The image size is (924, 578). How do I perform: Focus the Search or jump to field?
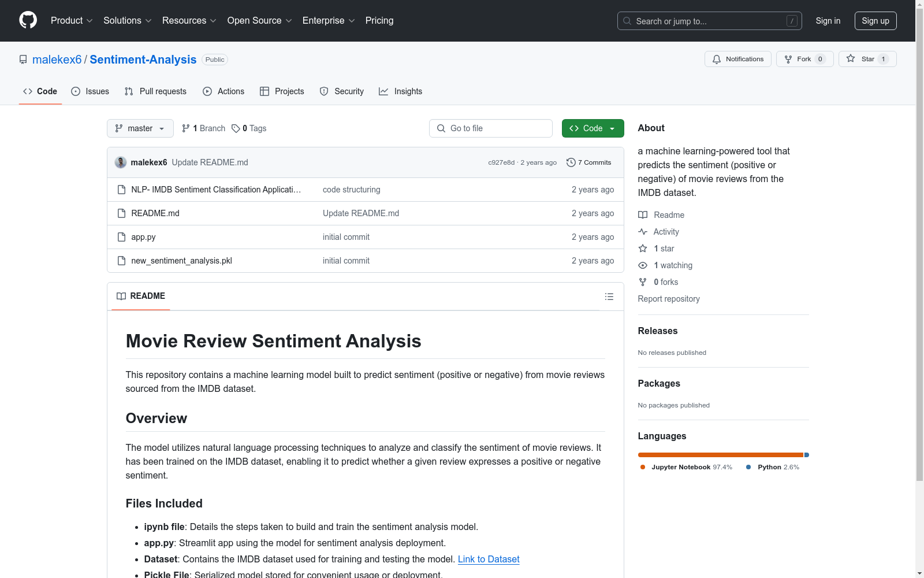(709, 21)
